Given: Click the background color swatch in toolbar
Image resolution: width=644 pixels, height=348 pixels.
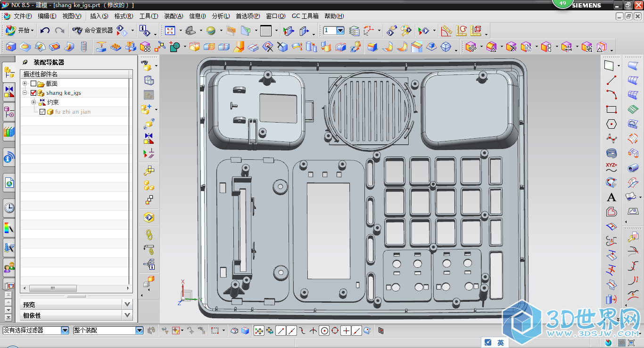Looking at the screenshot, I should 266,31.
